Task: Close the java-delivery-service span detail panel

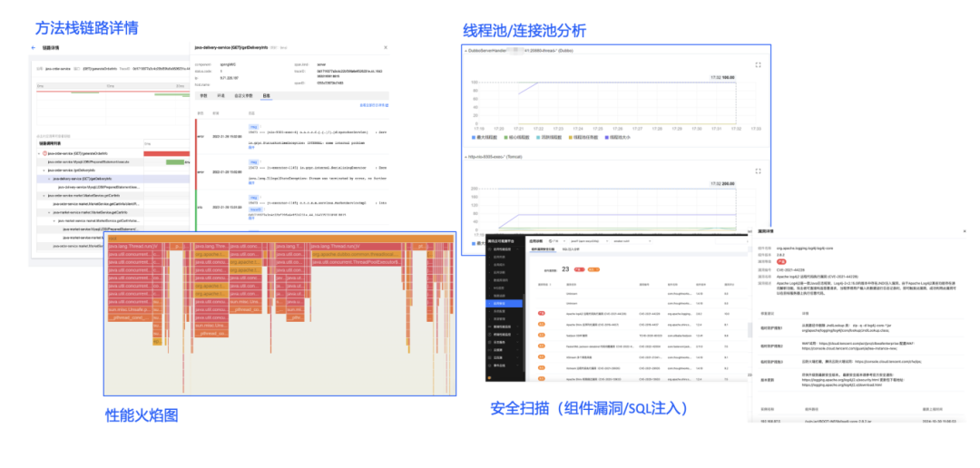Action: [x=385, y=47]
